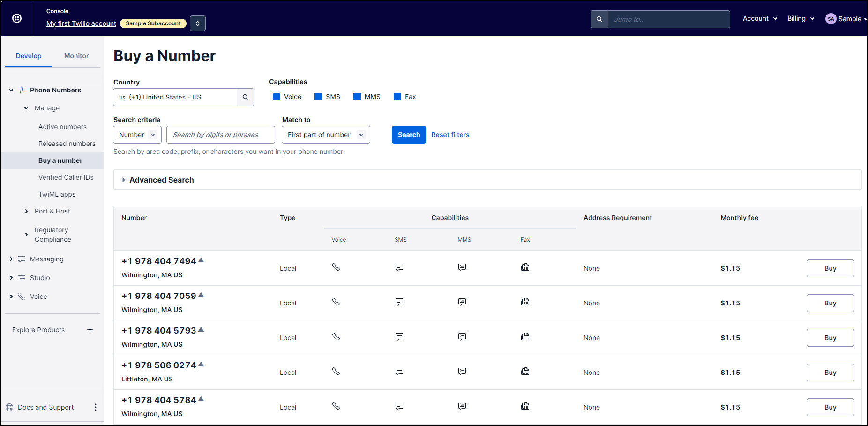Switch to the Monitor tab

(76, 56)
